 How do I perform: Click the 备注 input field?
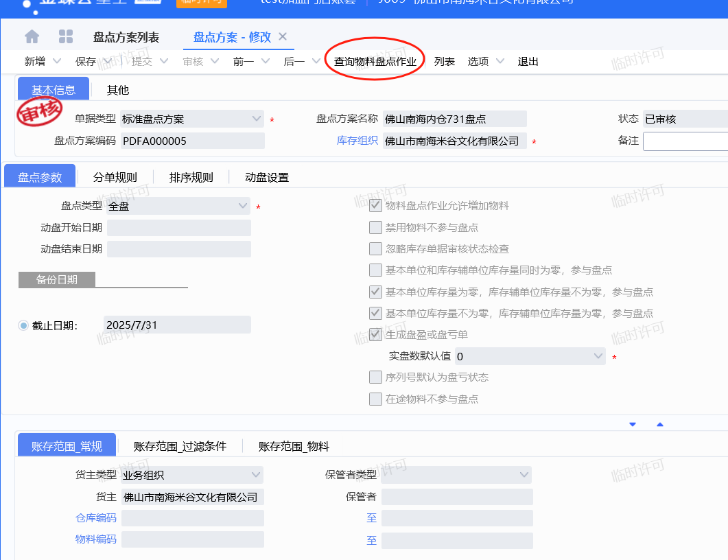(x=685, y=141)
